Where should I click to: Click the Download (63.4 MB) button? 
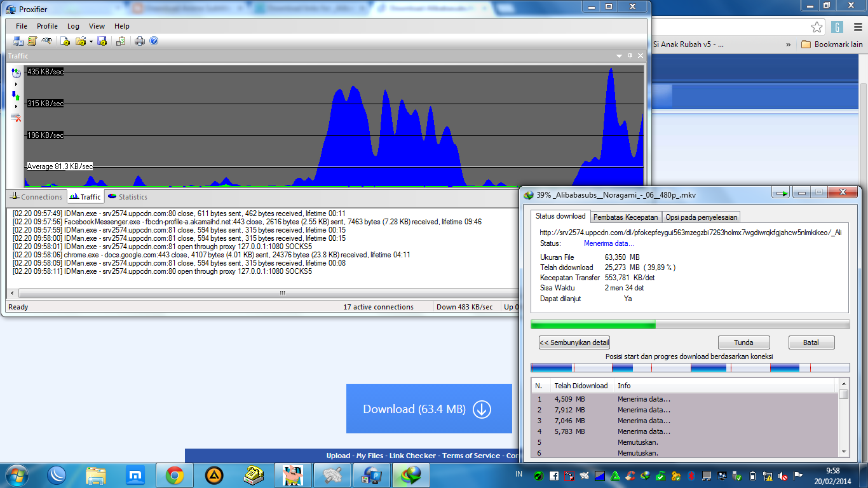pos(429,409)
